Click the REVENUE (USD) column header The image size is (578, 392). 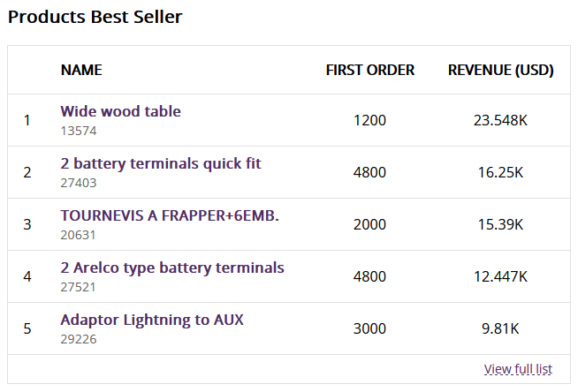coord(500,70)
